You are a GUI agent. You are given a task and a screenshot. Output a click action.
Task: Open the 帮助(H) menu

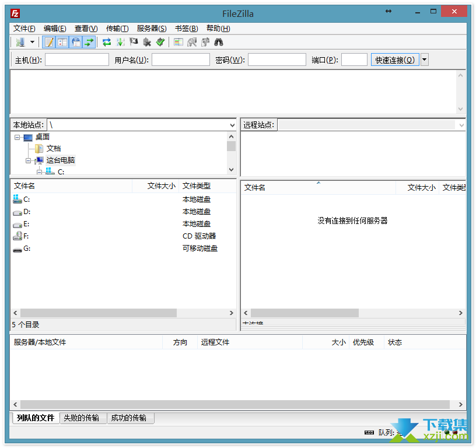[218, 29]
